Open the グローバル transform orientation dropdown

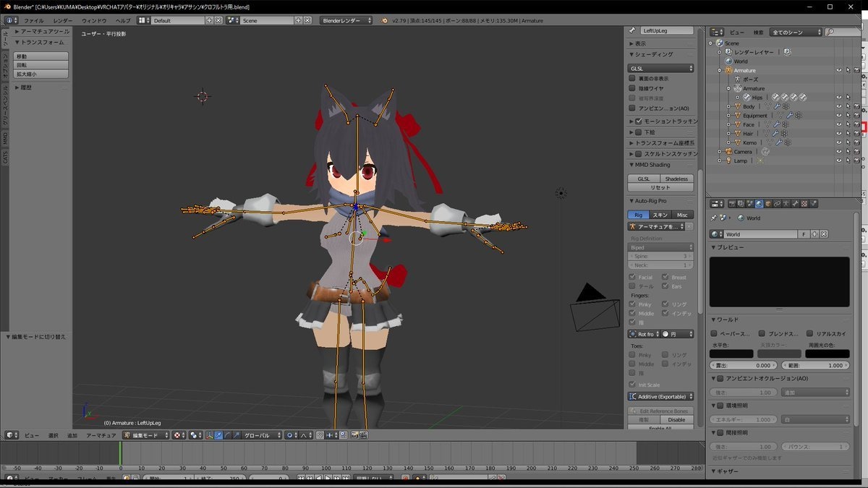pyautogui.click(x=262, y=435)
